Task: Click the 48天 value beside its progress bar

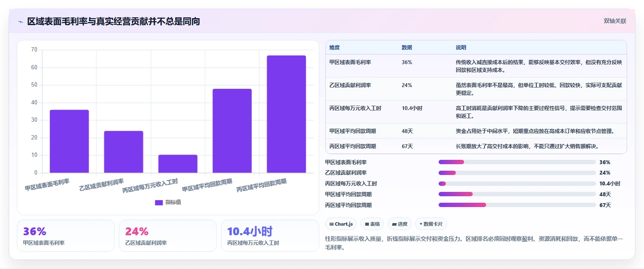Action: [605, 194]
